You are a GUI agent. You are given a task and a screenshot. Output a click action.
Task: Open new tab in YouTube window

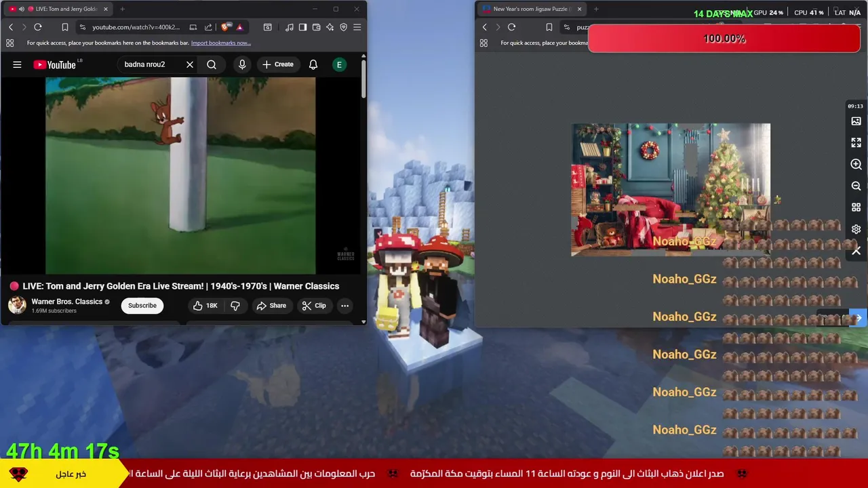tap(122, 9)
